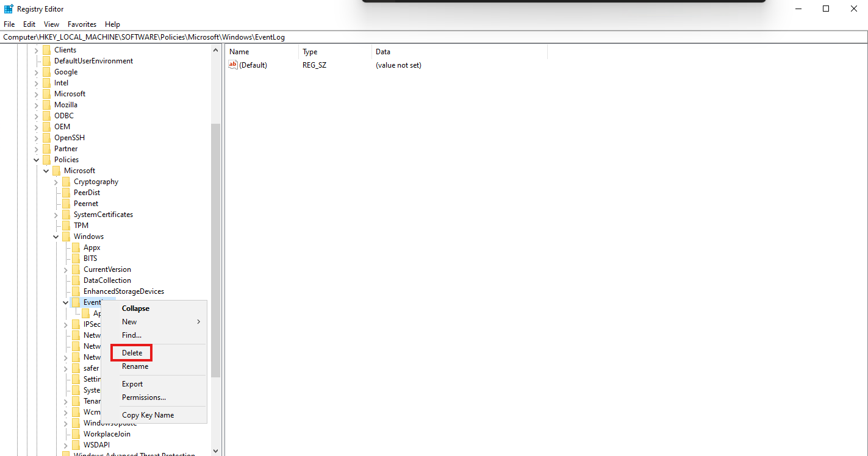This screenshot has height=456, width=868.
Task: Click the tree pane vertical scrollbar down arrow
Action: 215,451
